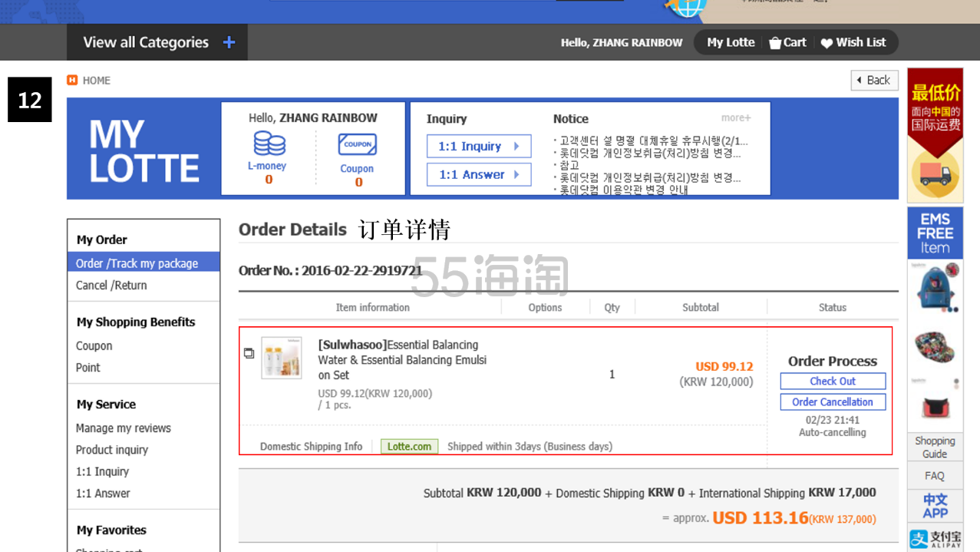Click the backpack product thumbnail
The height and width of the screenshot is (552, 980).
tap(935, 287)
